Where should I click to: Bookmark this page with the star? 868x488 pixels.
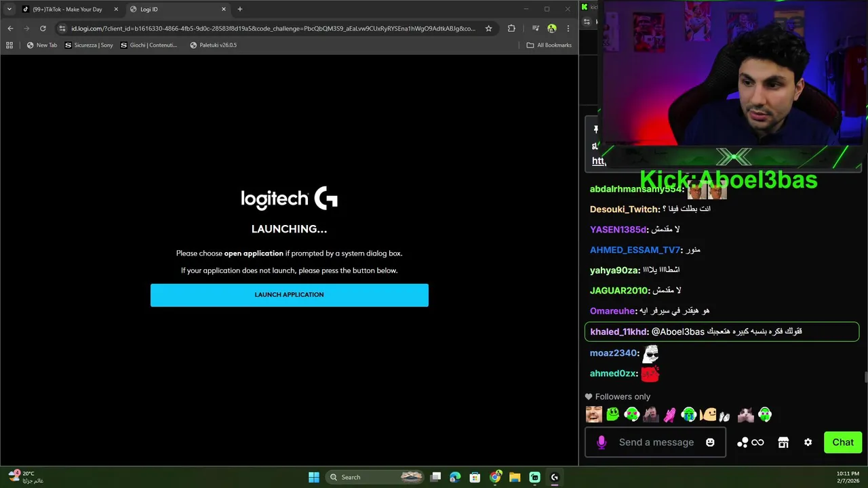click(x=488, y=28)
